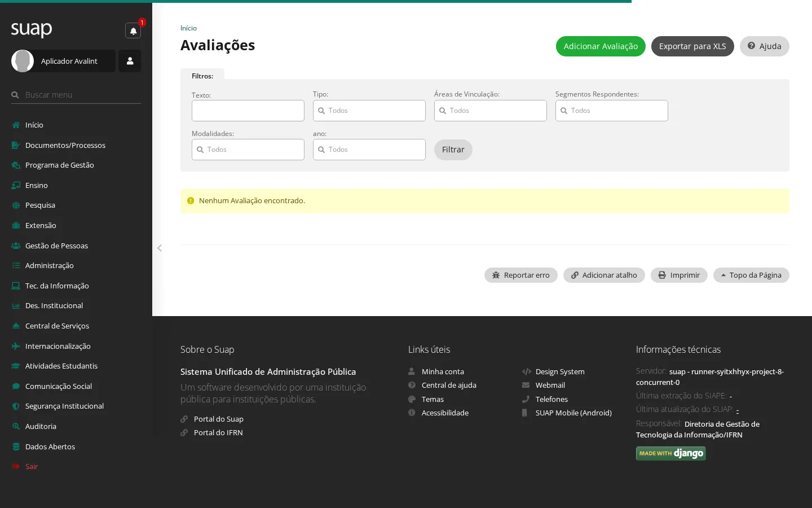
Task: Open the Ensino sidebar menu
Action: [x=76, y=185]
